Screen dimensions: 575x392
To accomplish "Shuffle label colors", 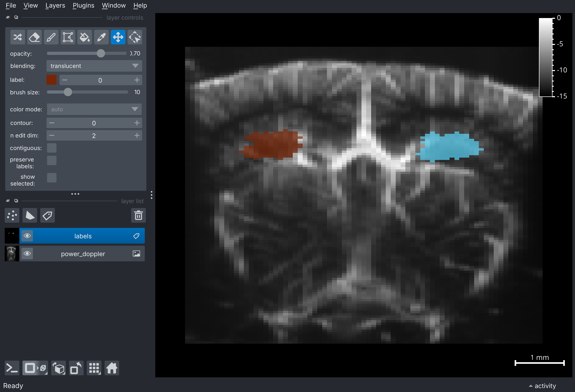I will click(x=18, y=37).
